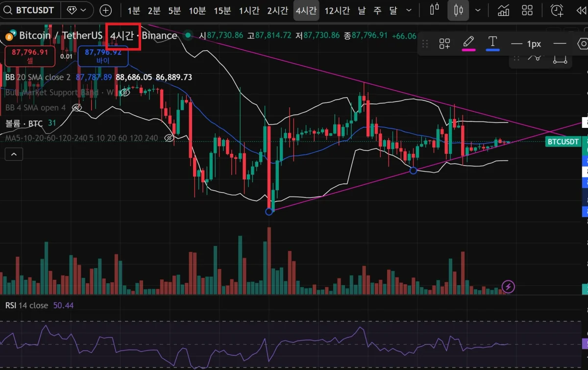Change text color with the T icon
The height and width of the screenshot is (370, 588).
pyautogui.click(x=492, y=43)
